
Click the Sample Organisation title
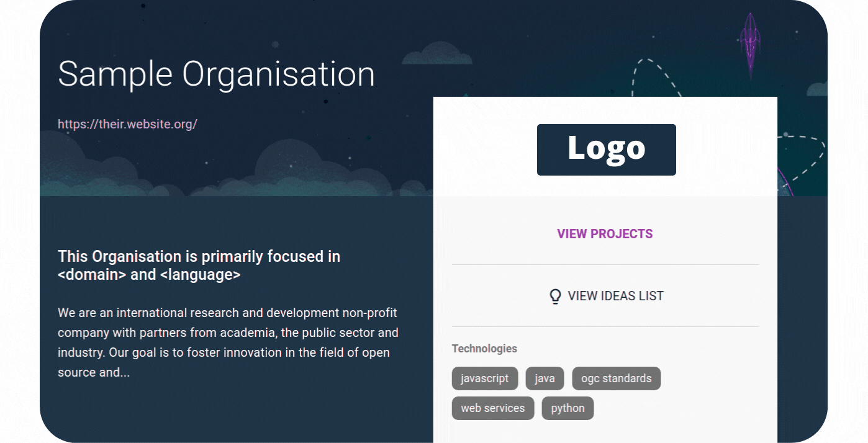217,74
